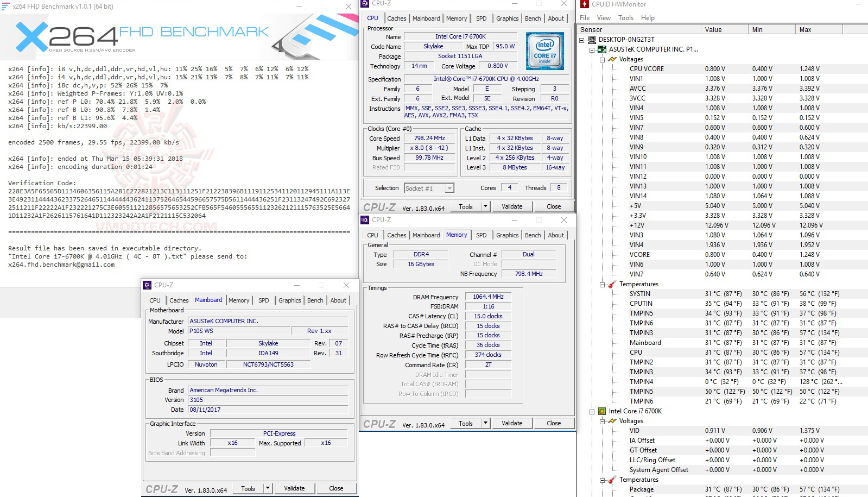Click the LPCIO value NCT6793/NCT5563
Image resolution: width=868 pixels, height=497 pixels.
click(268, 364)
